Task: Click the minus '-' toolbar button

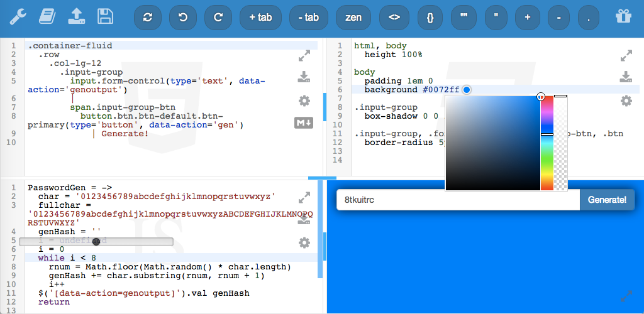Action: coord(558,17)
